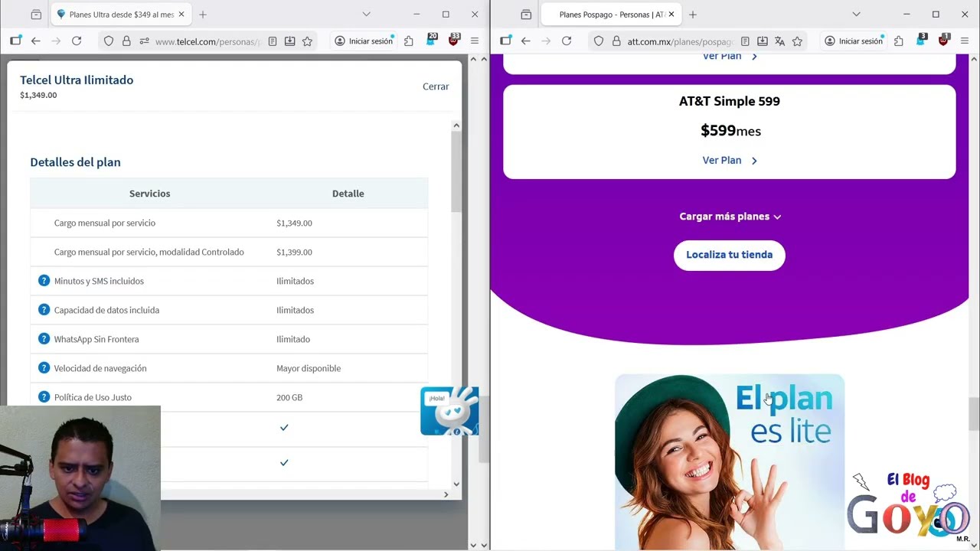Click help icon beside Capacidad de datos incluida
980x551 pixels.
click(x=44, y=310)
